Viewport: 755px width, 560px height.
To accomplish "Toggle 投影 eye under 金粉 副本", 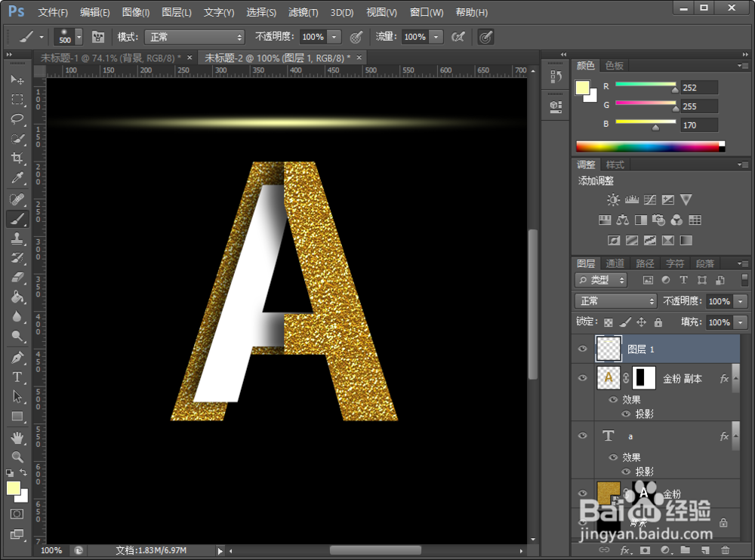I will pos(626,414).
